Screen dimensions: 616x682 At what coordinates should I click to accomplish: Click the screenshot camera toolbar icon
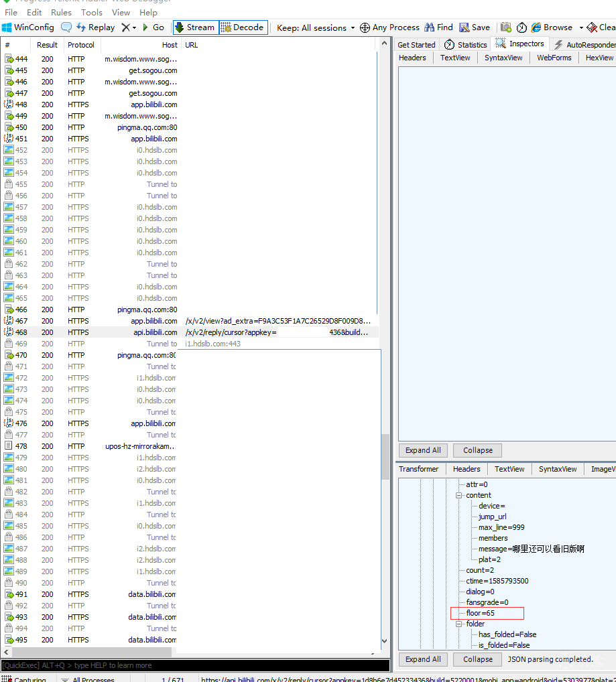pyautogui.click(x=506, y=27)
